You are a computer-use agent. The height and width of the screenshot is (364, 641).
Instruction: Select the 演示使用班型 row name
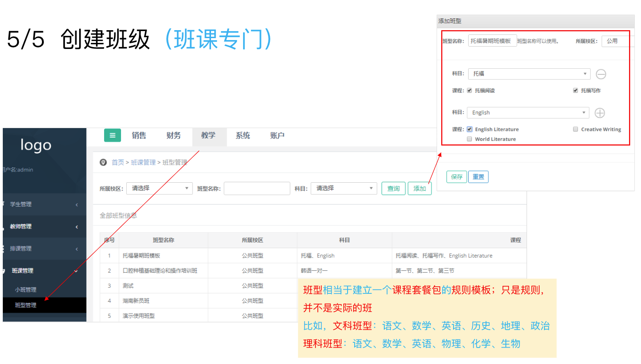point(138,316)
